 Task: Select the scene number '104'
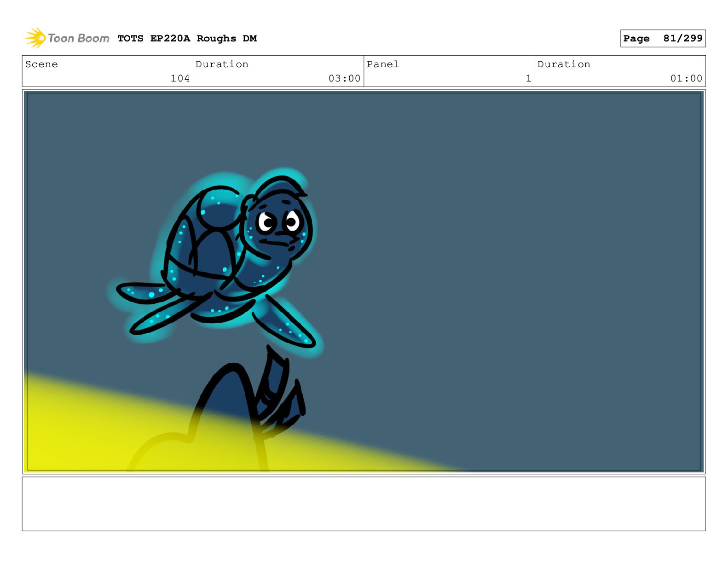click(180, 78)
